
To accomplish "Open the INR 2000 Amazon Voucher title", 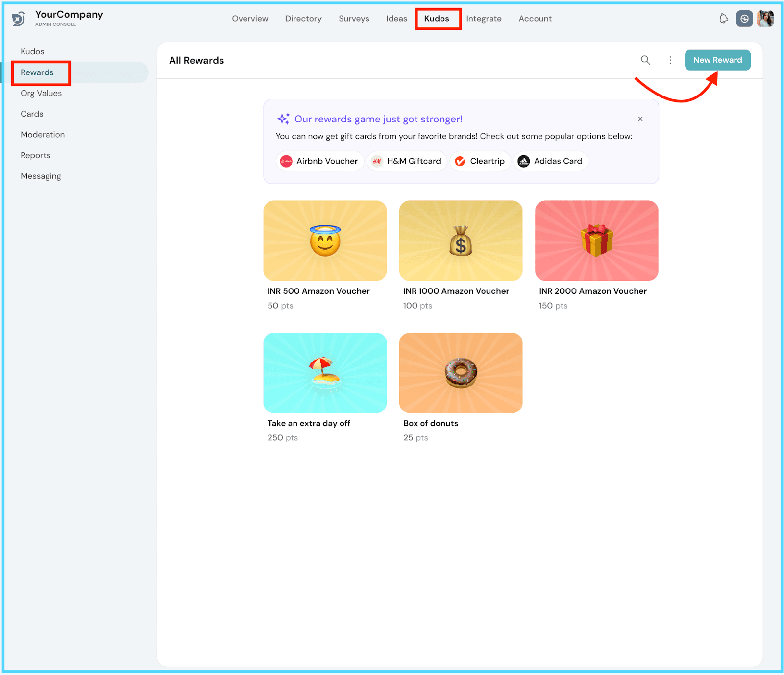I will [x=593, y=291].
